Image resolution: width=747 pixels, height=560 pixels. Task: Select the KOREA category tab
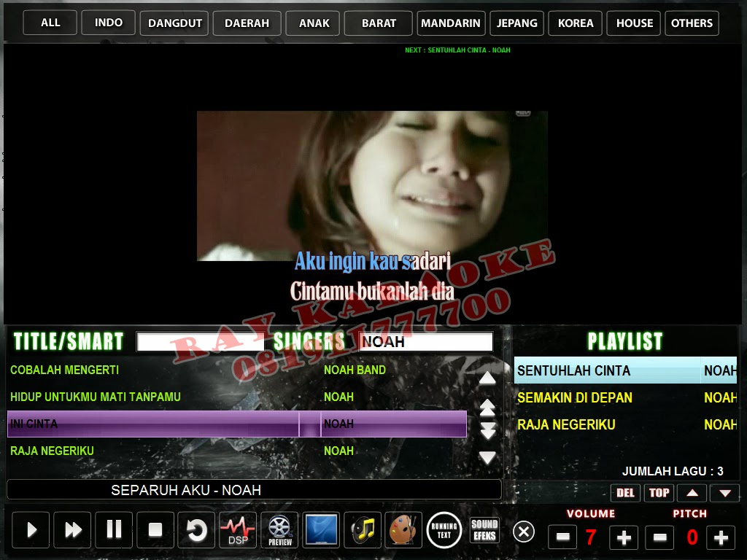(x=576, y=23)
